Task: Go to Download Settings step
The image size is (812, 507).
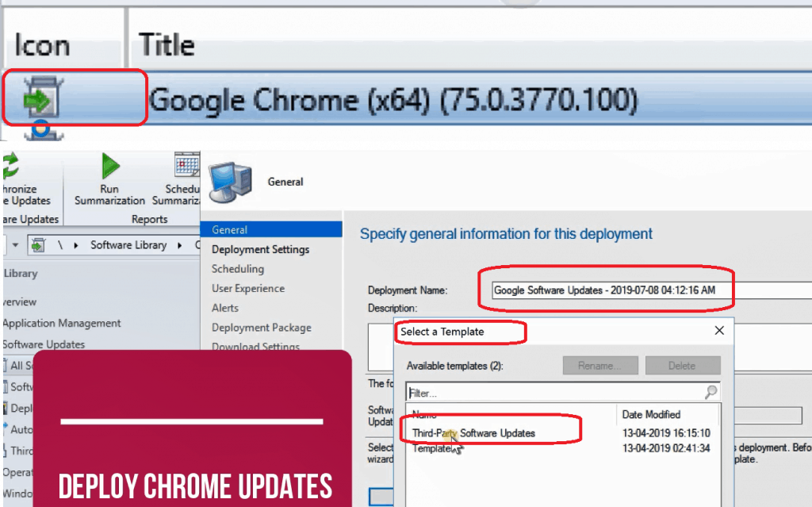Action: [255, 346]
